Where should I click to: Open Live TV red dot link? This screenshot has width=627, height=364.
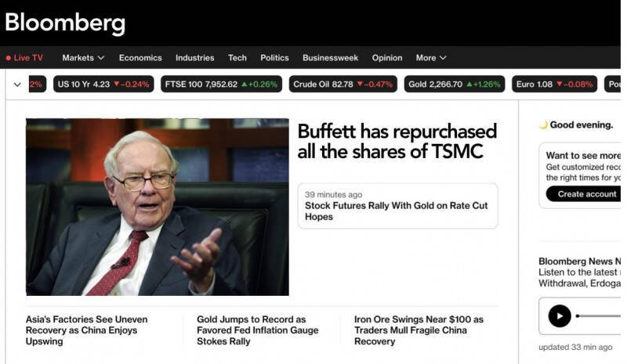coord(24,58)
